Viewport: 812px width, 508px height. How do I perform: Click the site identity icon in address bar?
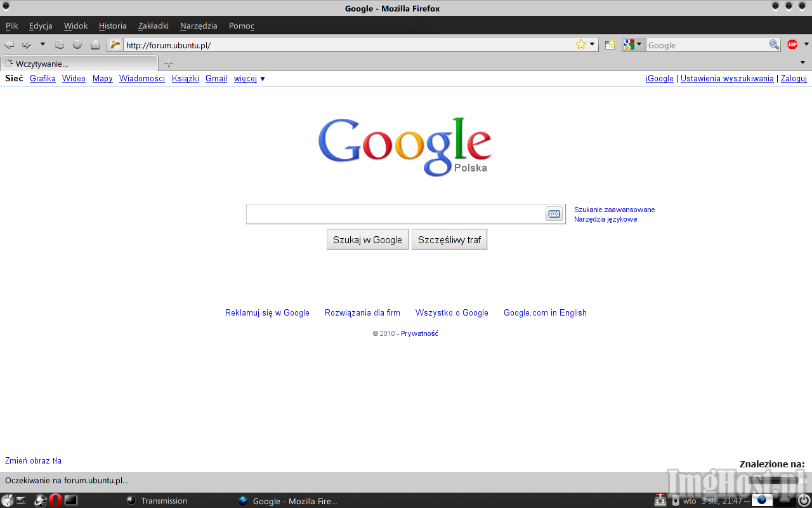pos(115,44)
